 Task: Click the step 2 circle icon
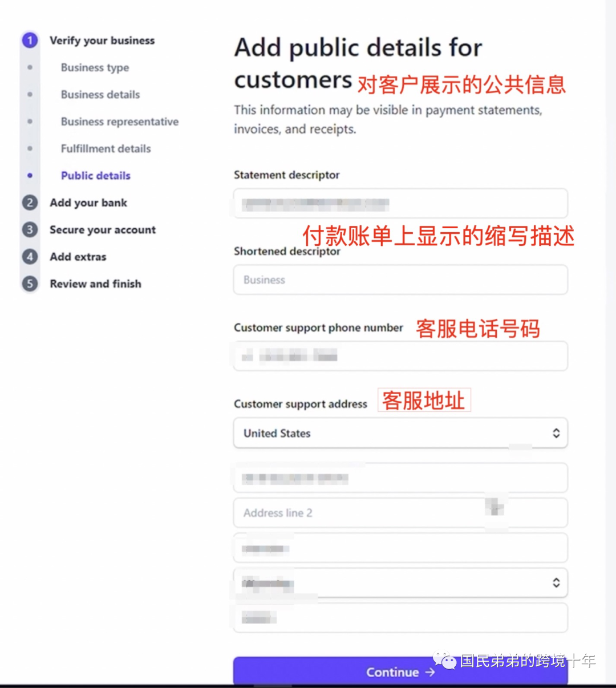(x=30, y=203)
